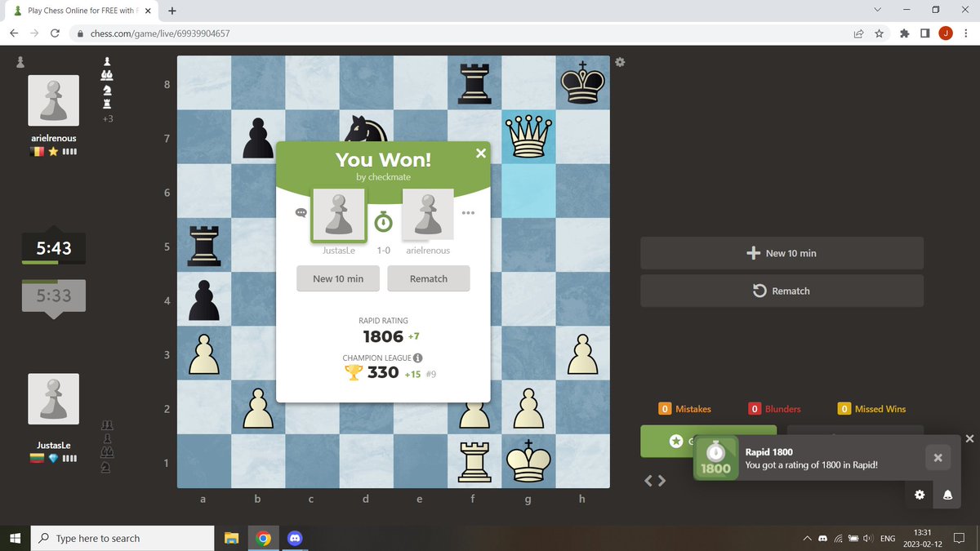
Task: Close the You Won dialog
Action: pos(480,153)
